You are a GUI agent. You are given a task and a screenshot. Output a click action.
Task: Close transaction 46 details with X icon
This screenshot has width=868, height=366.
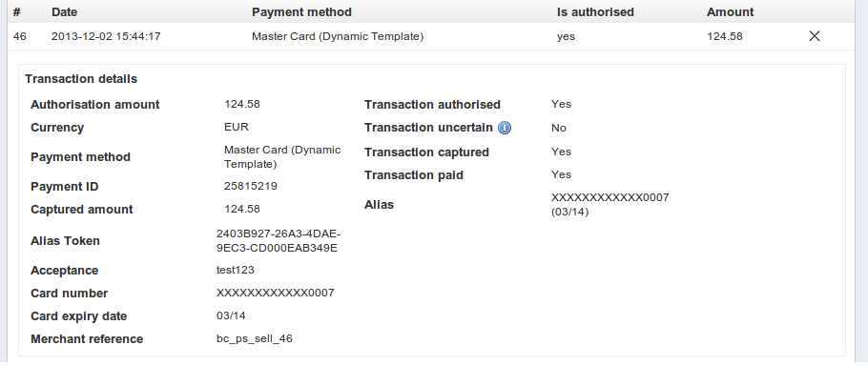[815, 36]
